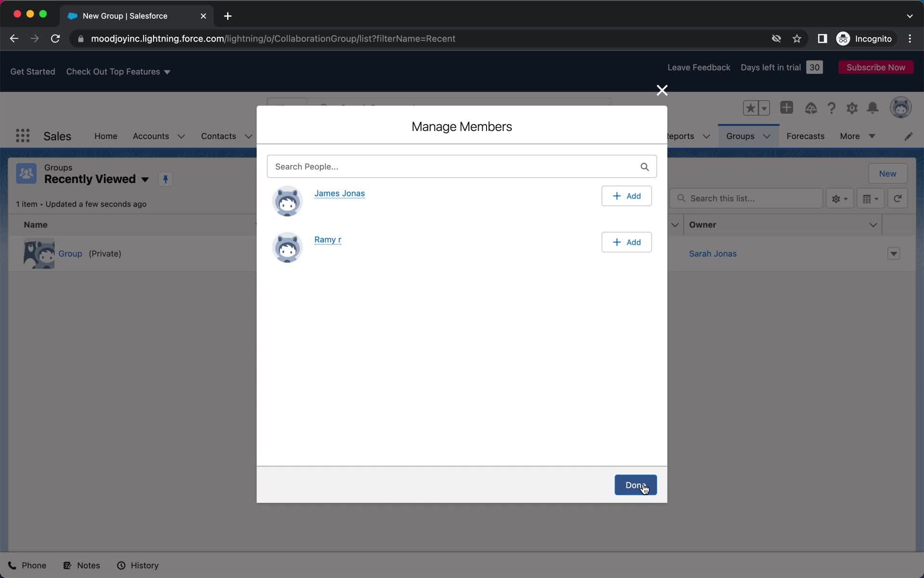Focus the Search this list field
This screenshot has width=924, height=578.
tap(746, 198)
